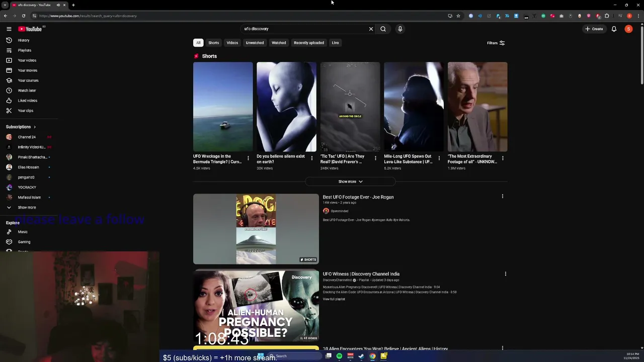The width and height of the screenshot is (644, 362).
Task: Open Steam from the taskbar
Action: 361,356
